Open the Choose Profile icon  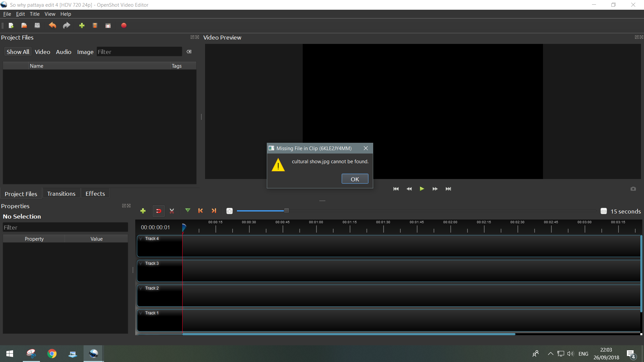pyautogui.click(x=95, y=25)
